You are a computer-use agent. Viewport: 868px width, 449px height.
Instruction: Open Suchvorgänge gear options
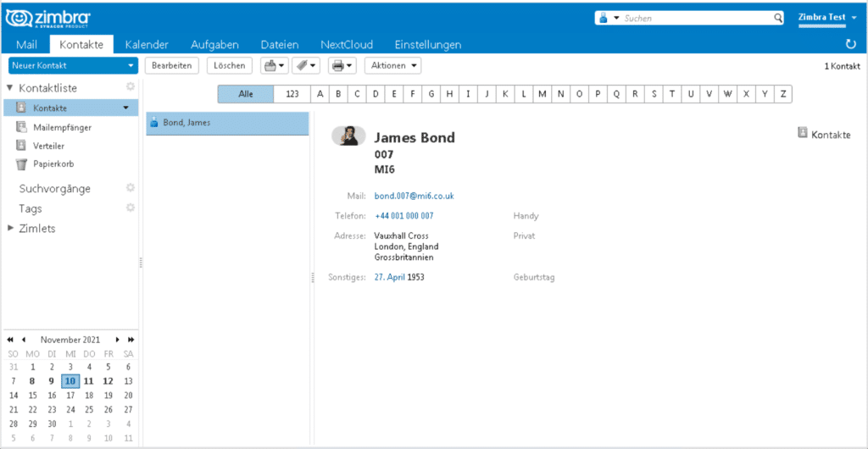coord(130,188)
